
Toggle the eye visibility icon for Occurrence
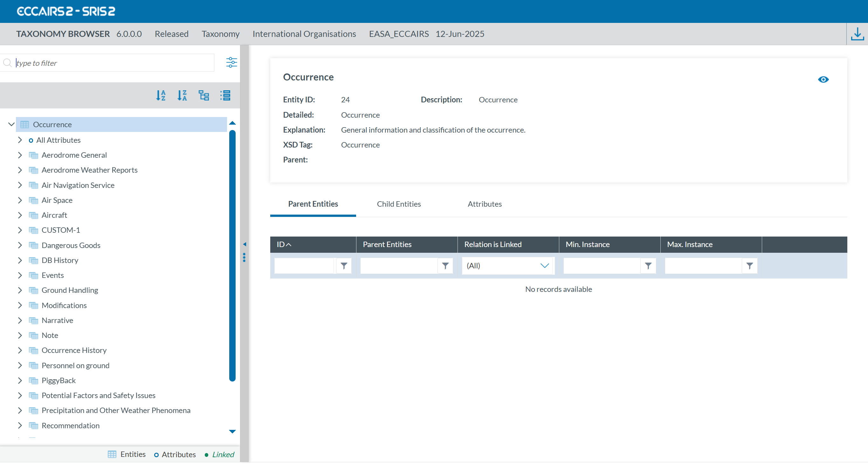pyautogui.click(x=823, y=79)
